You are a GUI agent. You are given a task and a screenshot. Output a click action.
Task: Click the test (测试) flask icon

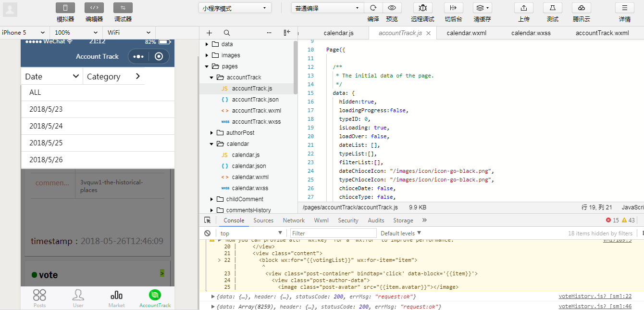pyautogui.click(x=553, y=8)
